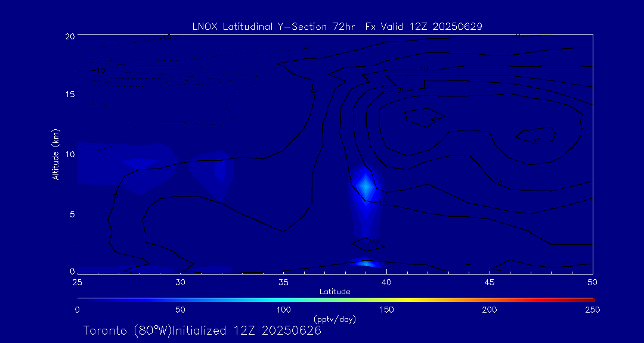The width and height of the screenshot is (644, 343).
Task: Click the "30" contour label near latitude 47
Action: pyautogui.click(x=536, y=141)
